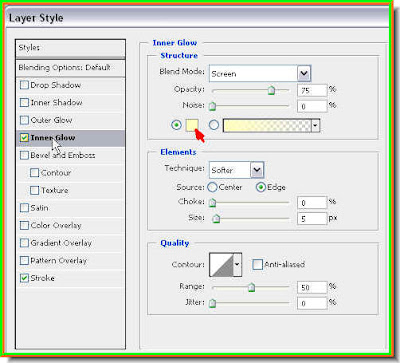Viewport: 400px width, 363px height.
Task: Tick the Gradient Overlay checkbox
Action: click(x=24, y=243)
